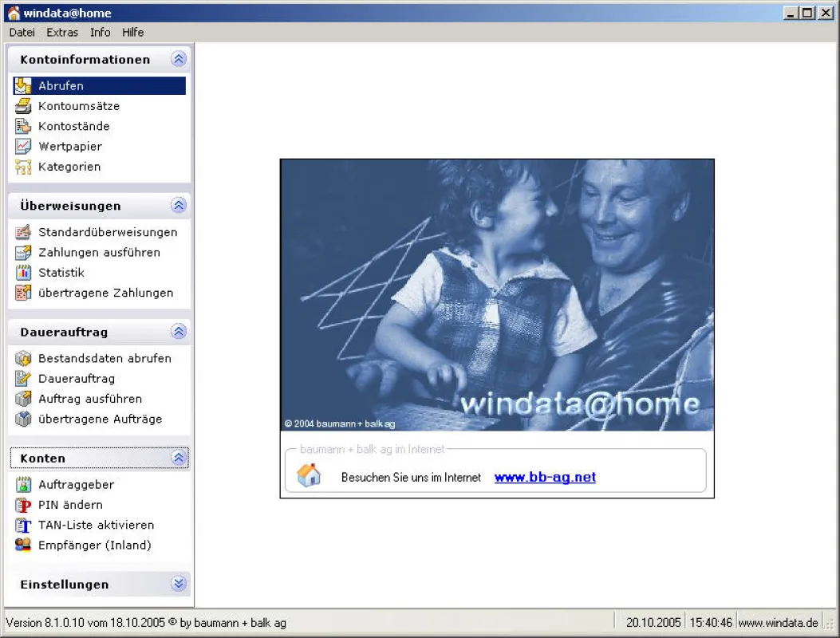Image resolution: width=840 pixels, height=638 pixels.
Task: Select PIN ändern text entry
Action: pyautogui.click(x=70, y=505)
